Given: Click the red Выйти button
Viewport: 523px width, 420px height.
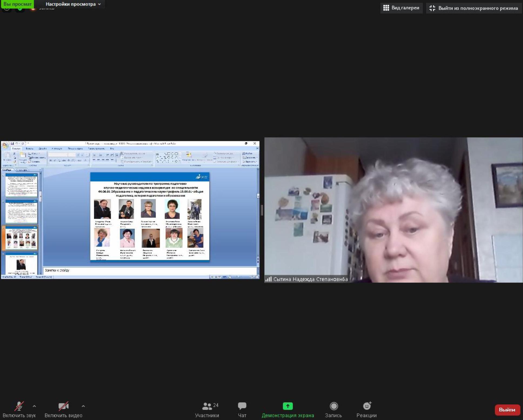Looking at the screenshot, I should (x=507, y=410).
